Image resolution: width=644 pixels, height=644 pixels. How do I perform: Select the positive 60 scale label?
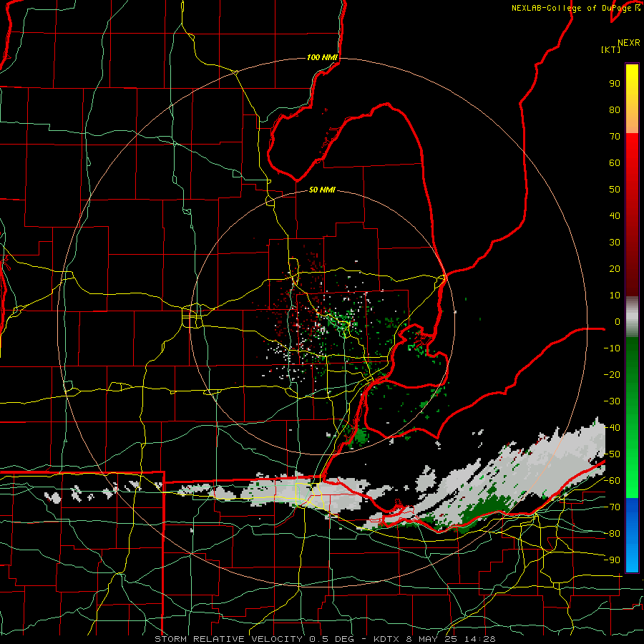[x=615, y=162]
